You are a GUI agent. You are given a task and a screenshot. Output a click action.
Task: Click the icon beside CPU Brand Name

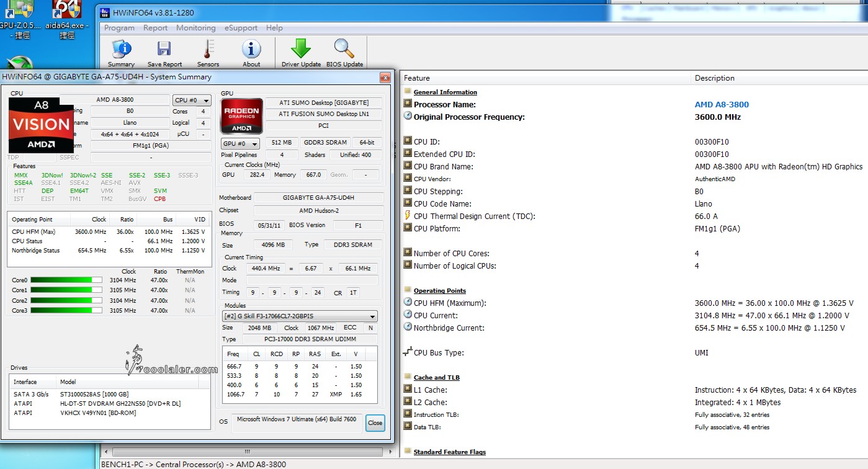[408, 166]
